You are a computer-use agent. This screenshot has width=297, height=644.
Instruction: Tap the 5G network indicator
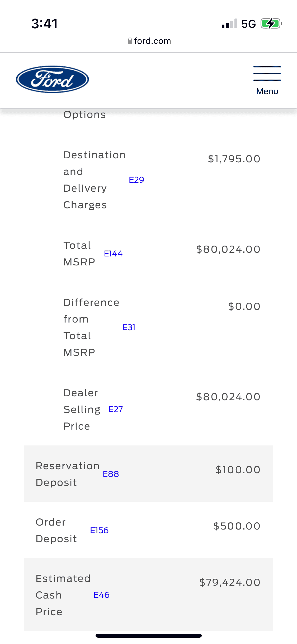tap(248, 24)
